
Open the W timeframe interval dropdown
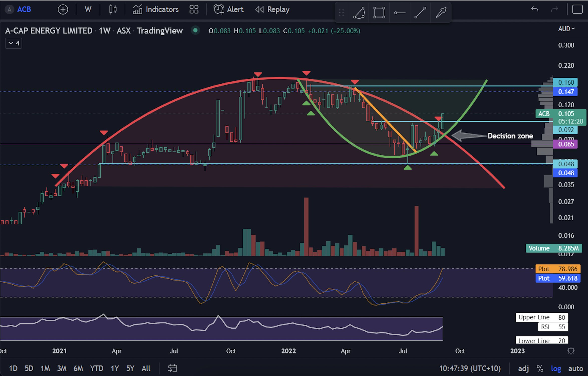pyautogui.click(x=88, y=10)
